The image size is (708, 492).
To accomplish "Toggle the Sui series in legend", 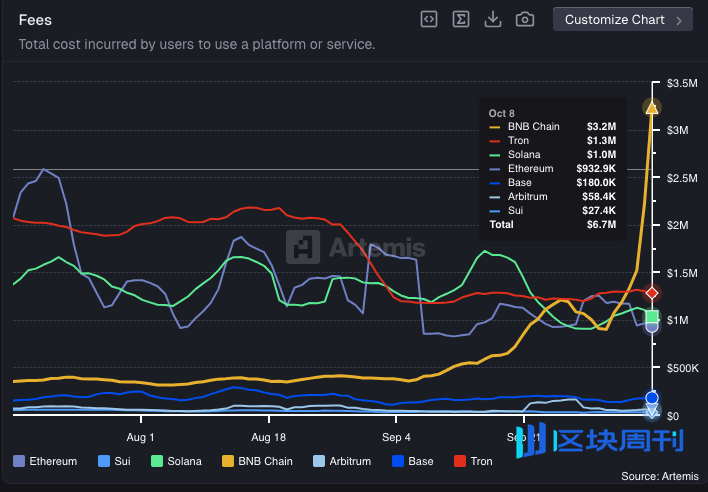I will tap(117, 461).
